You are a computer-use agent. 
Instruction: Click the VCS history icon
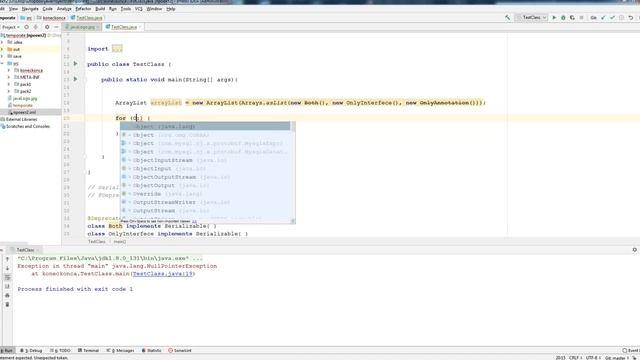pyautogui.click(x=622, y=18)
